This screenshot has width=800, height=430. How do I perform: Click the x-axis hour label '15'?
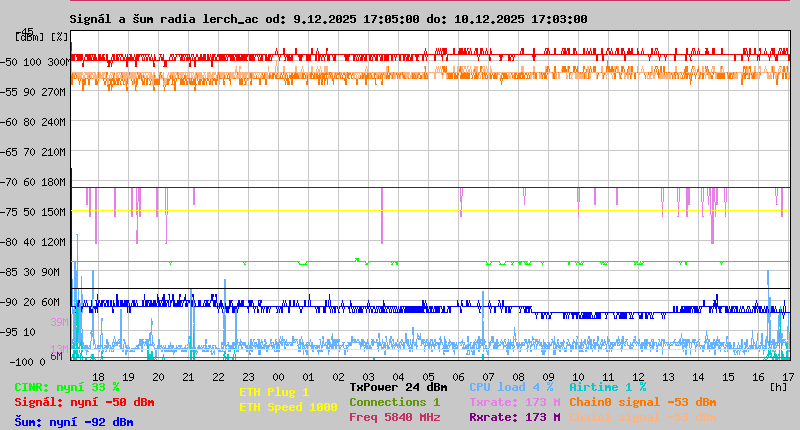(728, 377)
